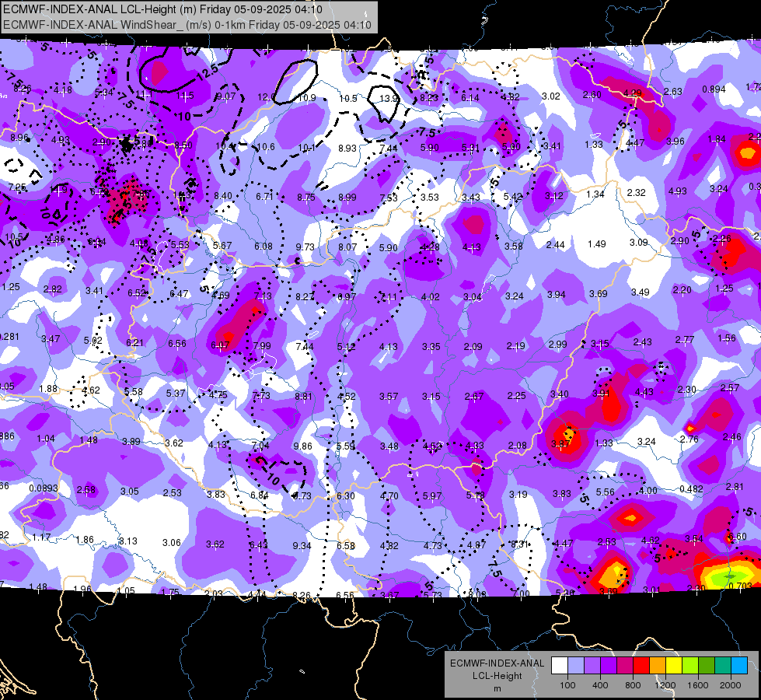The width and height of the screenshot is (761, 700).
Task: Click the WindShear 0-1km title line
Action: pyautogui.click(x=187, y=25)
